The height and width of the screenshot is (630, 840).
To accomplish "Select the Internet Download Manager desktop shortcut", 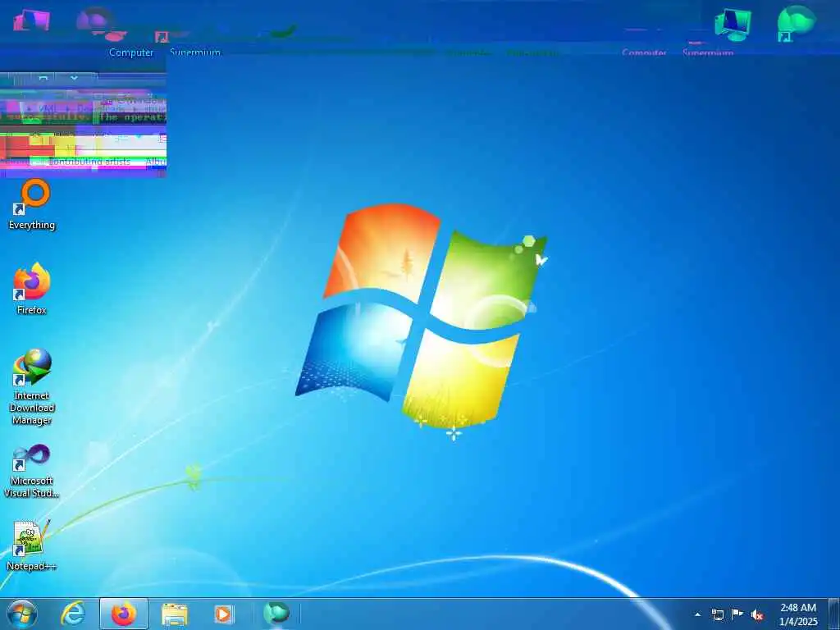I will (x=32, y=387).
